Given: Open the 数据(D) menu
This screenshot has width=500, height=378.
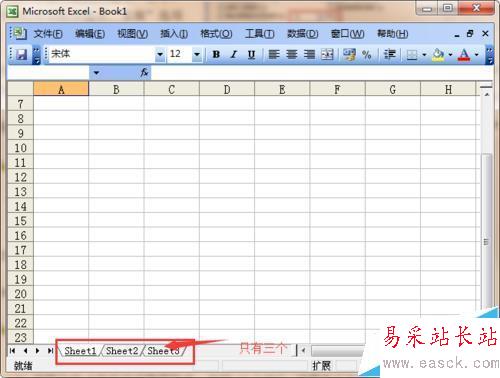Looking at the screenshot, I should (303, 34).
